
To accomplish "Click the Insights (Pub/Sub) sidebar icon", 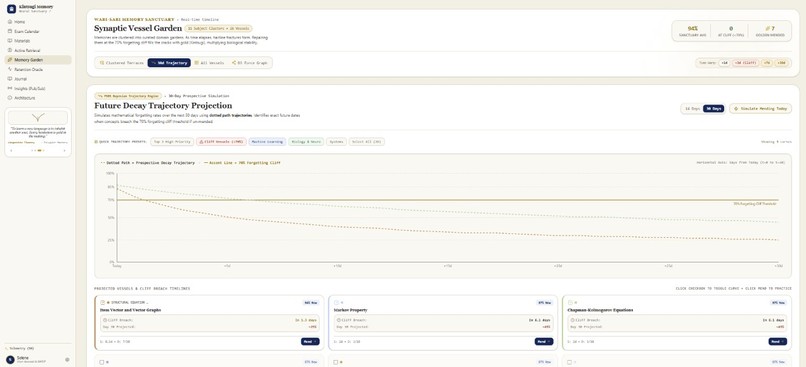I will point(10,88).
